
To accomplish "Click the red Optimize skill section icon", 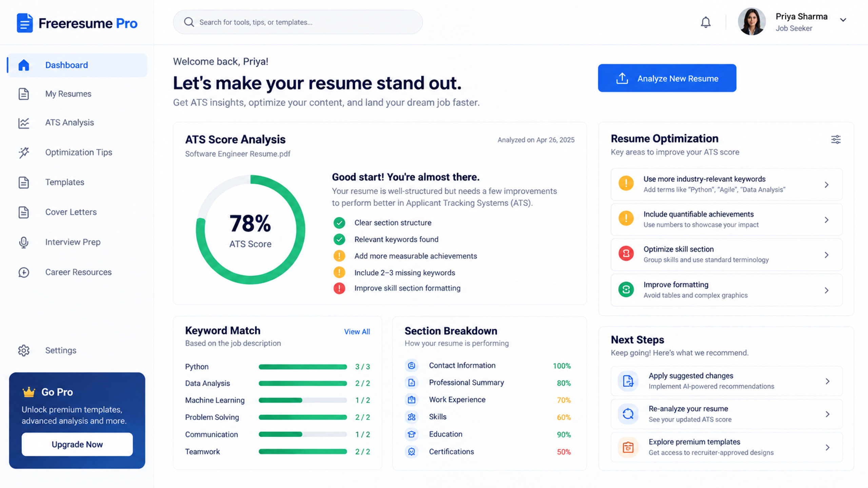I will (626, 253).
